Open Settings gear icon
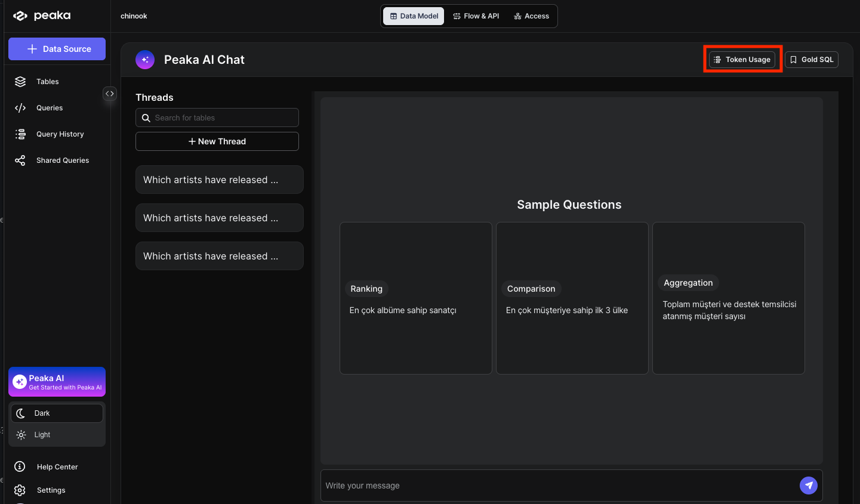 [20, 490]
